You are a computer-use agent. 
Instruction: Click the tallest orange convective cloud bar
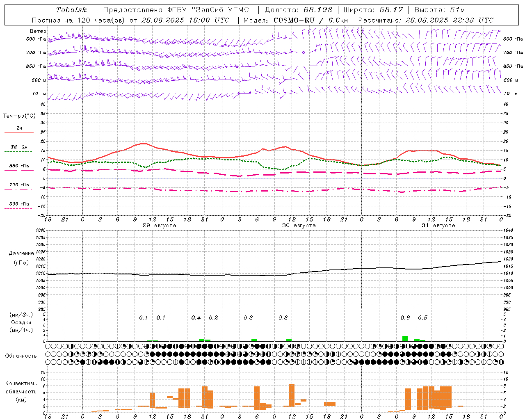[x=292, y=395]
